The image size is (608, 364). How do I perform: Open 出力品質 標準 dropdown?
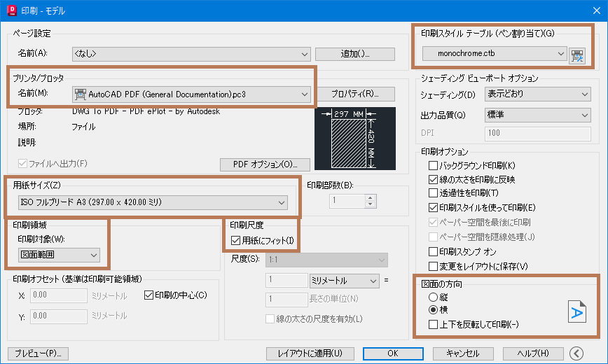(538, 115)
